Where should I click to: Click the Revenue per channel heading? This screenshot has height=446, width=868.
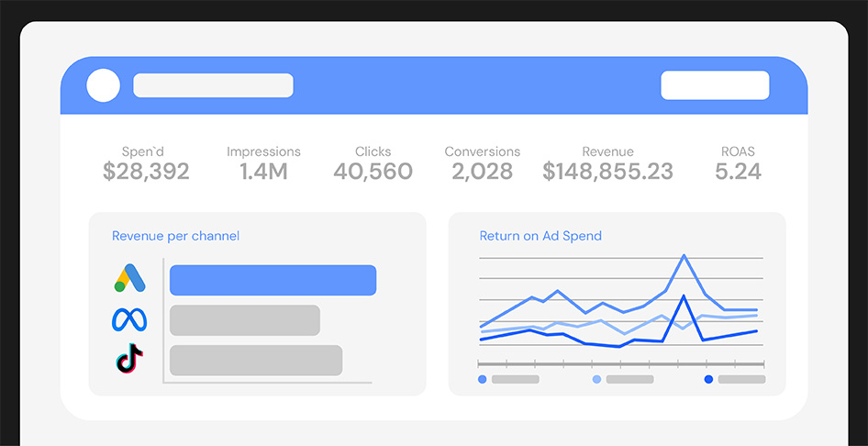(175, 236)
